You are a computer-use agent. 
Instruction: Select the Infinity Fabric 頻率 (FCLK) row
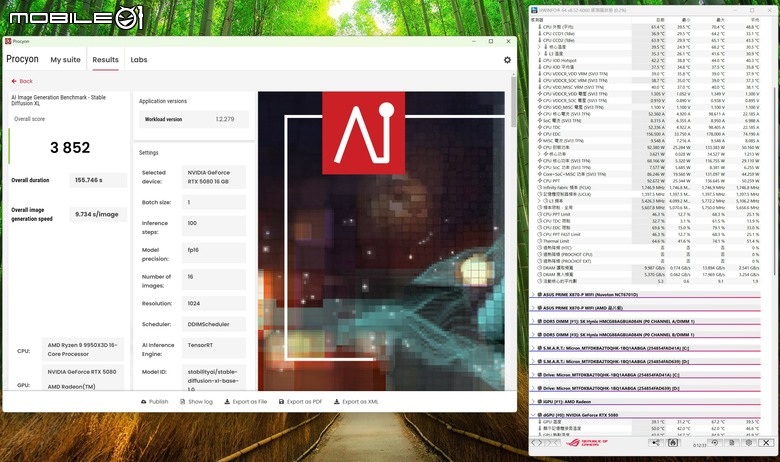(646, 187)
